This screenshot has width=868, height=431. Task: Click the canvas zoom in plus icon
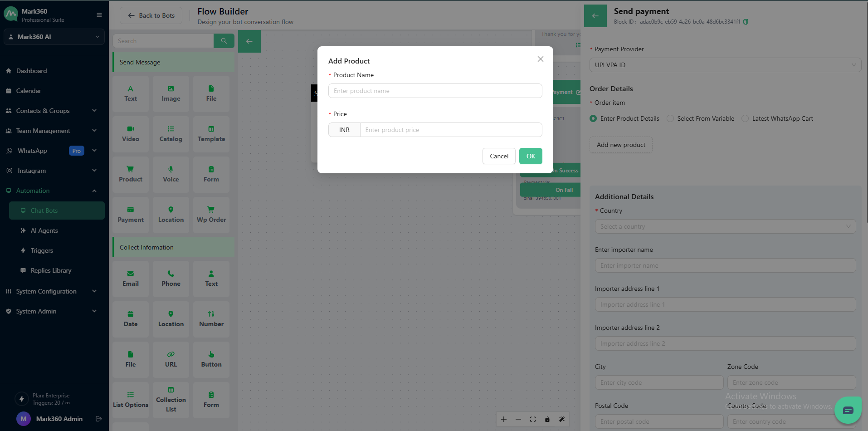504,419
